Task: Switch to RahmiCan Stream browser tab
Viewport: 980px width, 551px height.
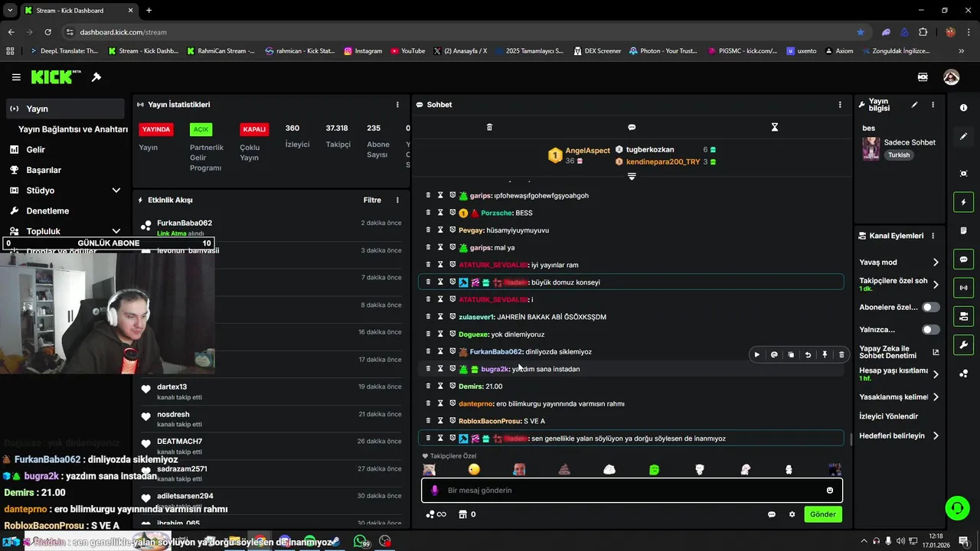Action: pos(220,51)
